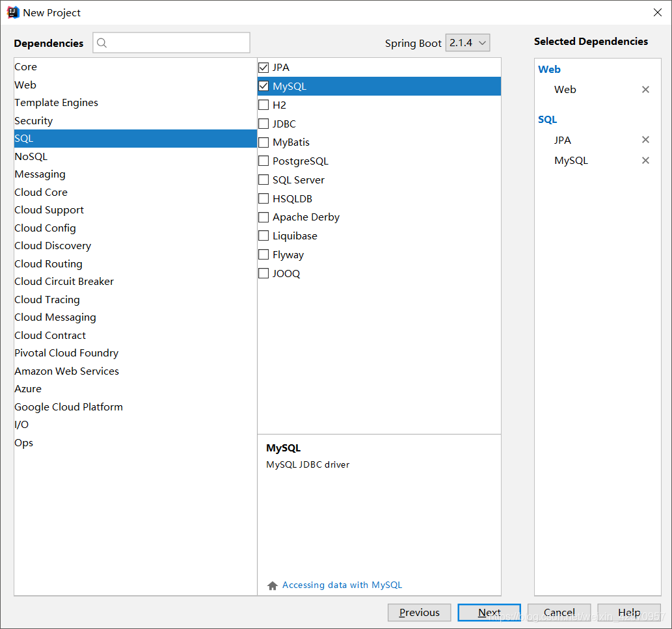672x629 pixels.
Task: Uncheck the MySQL checkbox
Action: point(263,86)
